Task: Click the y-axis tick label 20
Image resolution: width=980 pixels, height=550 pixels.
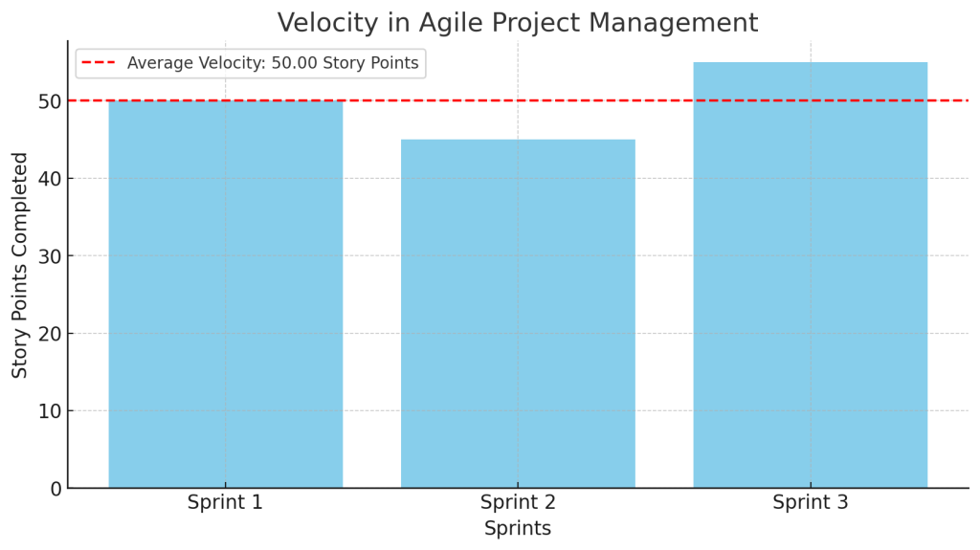Action: [49, 334]
